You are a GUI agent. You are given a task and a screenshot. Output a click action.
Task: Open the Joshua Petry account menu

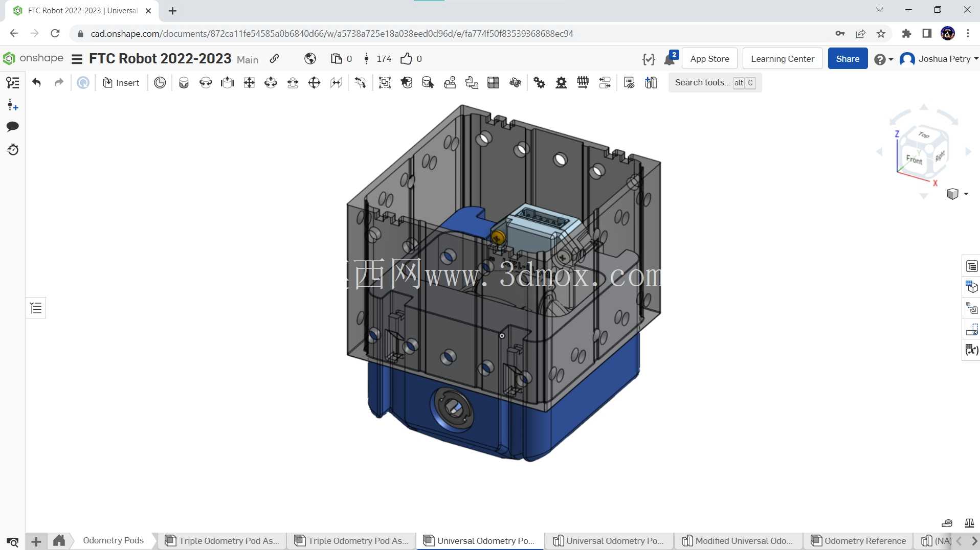pos(939,59)
